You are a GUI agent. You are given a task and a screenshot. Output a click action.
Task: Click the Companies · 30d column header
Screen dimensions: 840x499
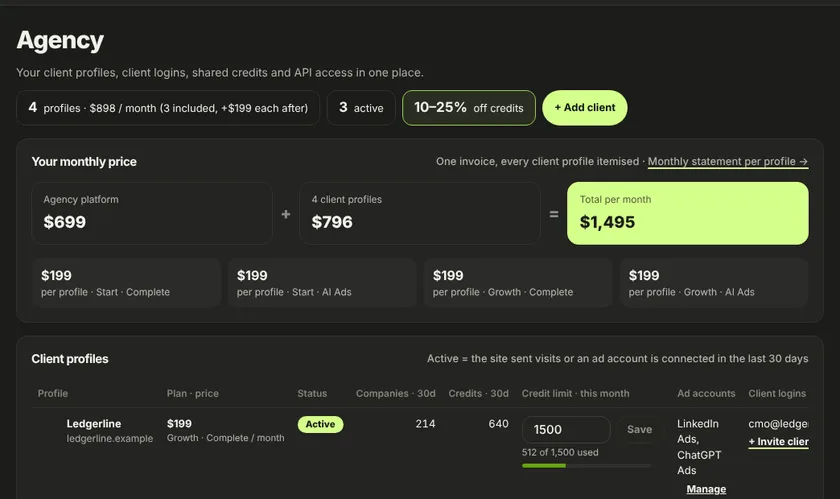point(395,393)
